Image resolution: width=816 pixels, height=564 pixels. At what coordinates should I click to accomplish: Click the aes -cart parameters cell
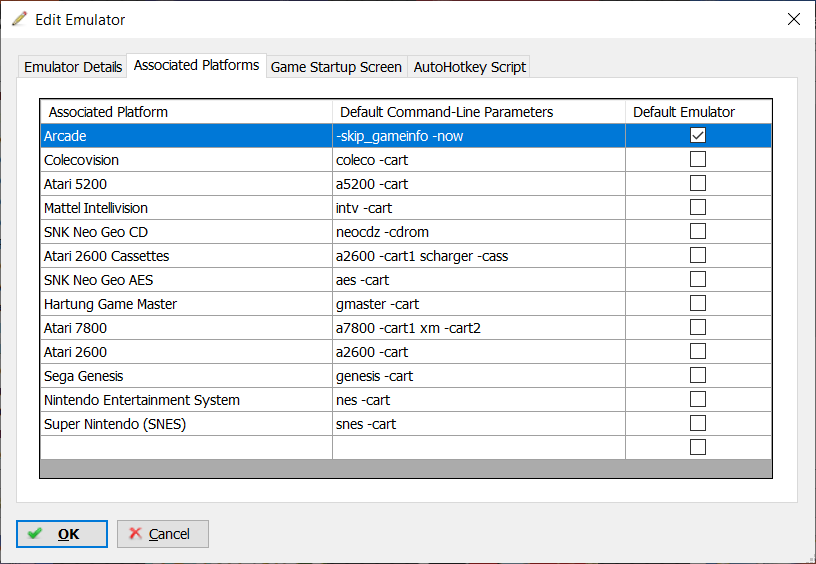tap(479, 279)
